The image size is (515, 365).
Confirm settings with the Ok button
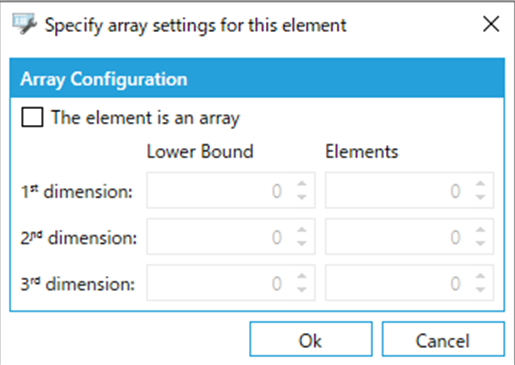(x=311, y=339)
